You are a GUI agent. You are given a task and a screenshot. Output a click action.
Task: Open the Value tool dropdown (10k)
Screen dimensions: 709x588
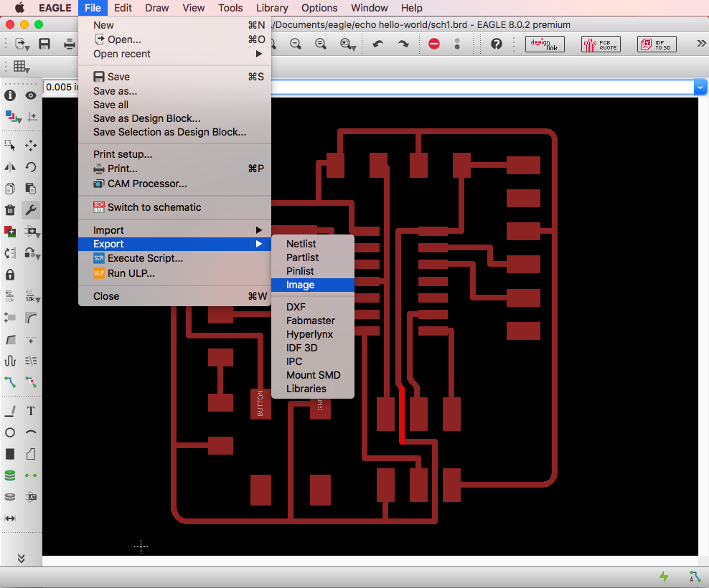point(32,296)
